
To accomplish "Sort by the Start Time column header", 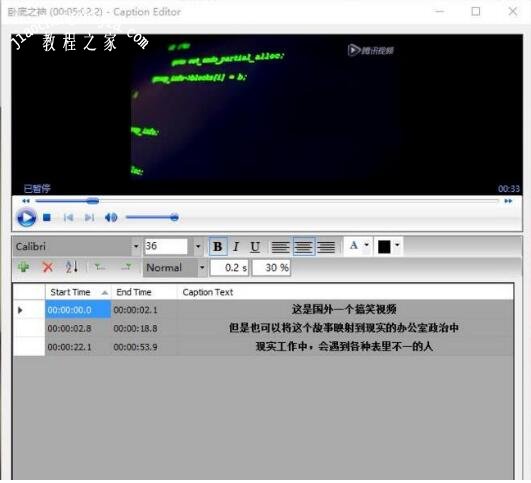I will 78,292.
